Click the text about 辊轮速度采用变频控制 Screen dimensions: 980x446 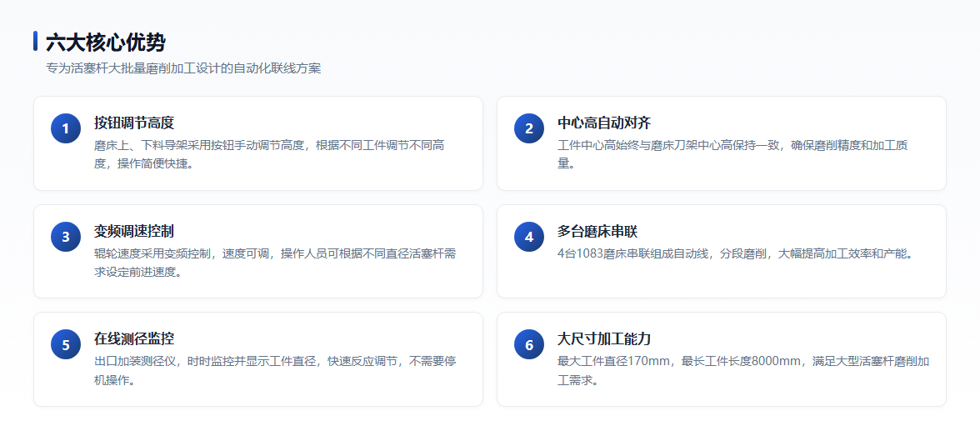(x=276, y=263)
